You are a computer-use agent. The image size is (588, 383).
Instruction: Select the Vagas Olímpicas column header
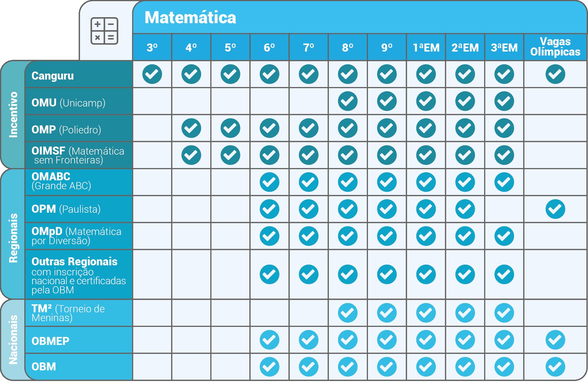point(555,48)
